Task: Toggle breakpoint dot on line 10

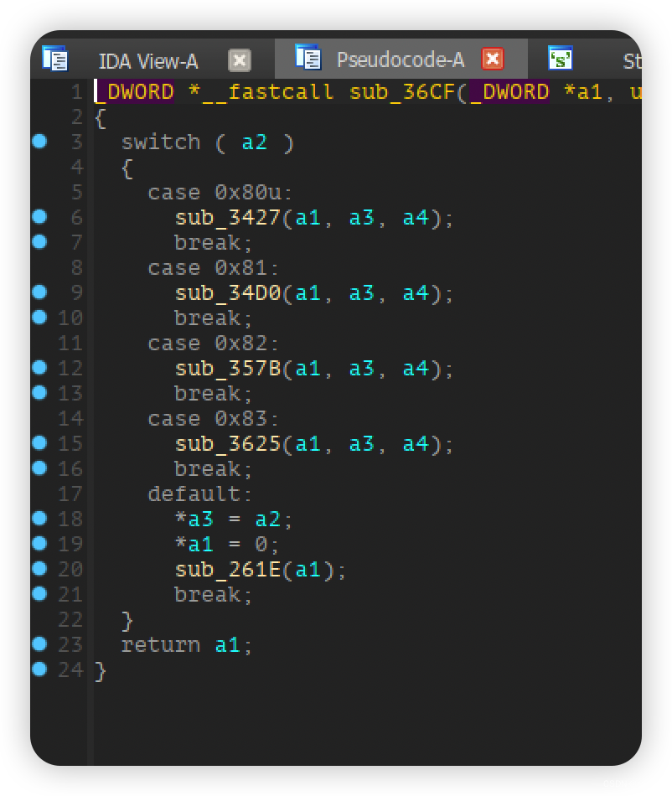Action: pyautogui.click(x=39, y=317)
